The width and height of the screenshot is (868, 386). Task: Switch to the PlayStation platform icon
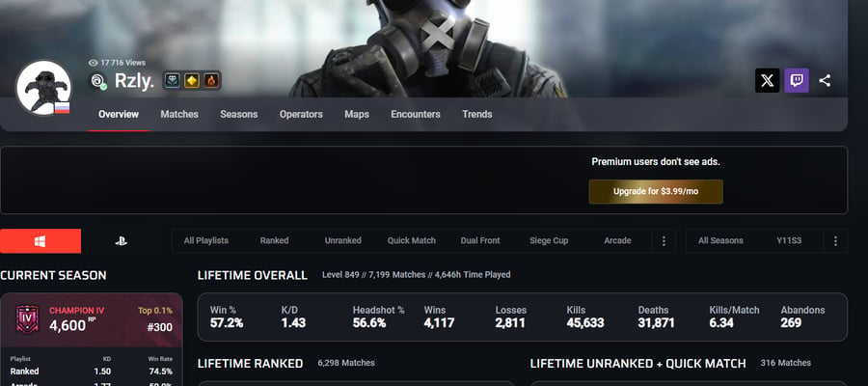click(x=122, y=241)
